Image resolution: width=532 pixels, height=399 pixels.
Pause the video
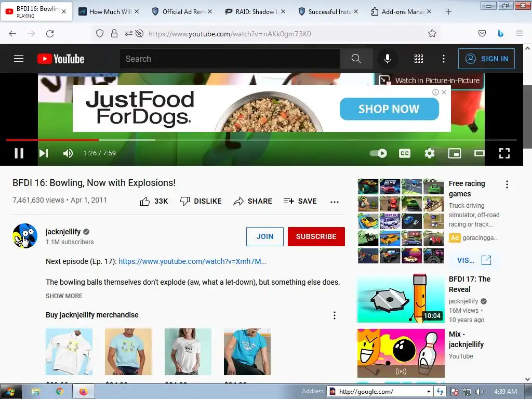(x=19, y=153)
